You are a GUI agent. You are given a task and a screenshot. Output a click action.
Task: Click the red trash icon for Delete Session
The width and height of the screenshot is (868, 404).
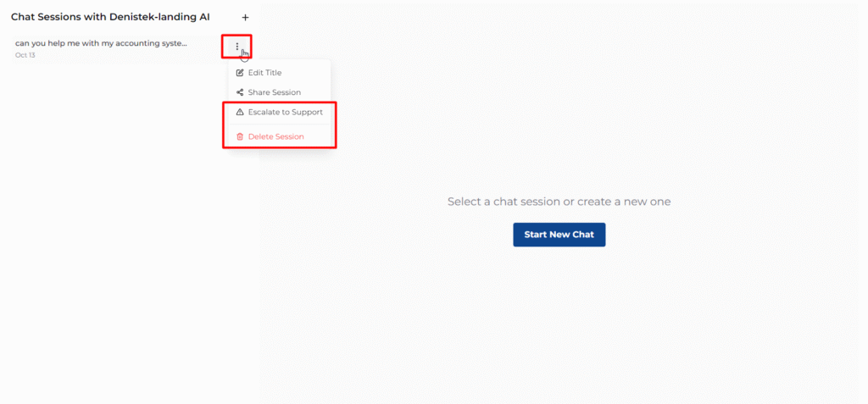pos(240,136)
